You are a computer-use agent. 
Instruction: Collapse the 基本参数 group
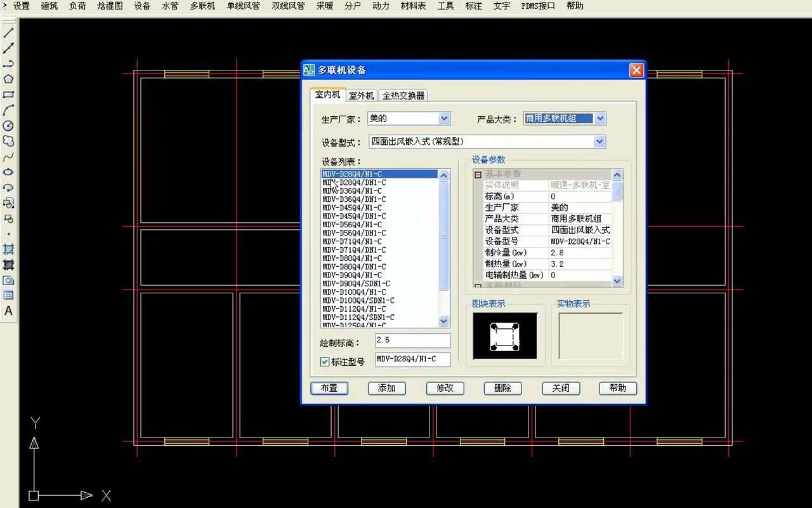478,174
